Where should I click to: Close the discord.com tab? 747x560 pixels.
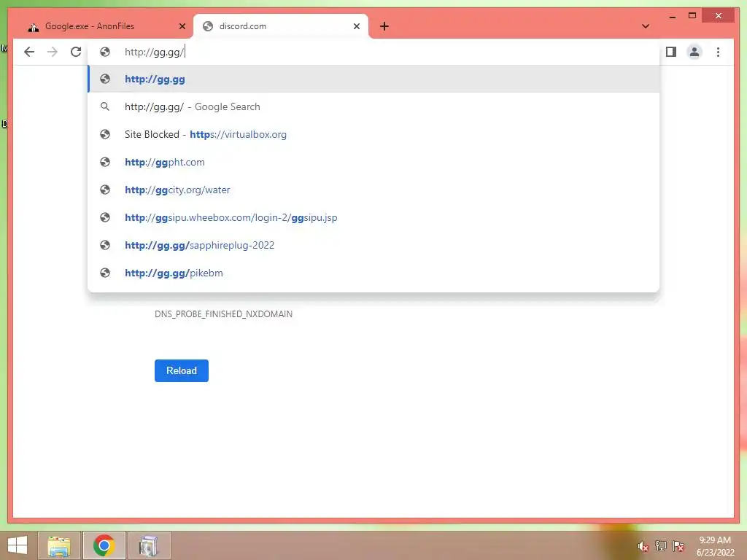click(x=356, y=26)
